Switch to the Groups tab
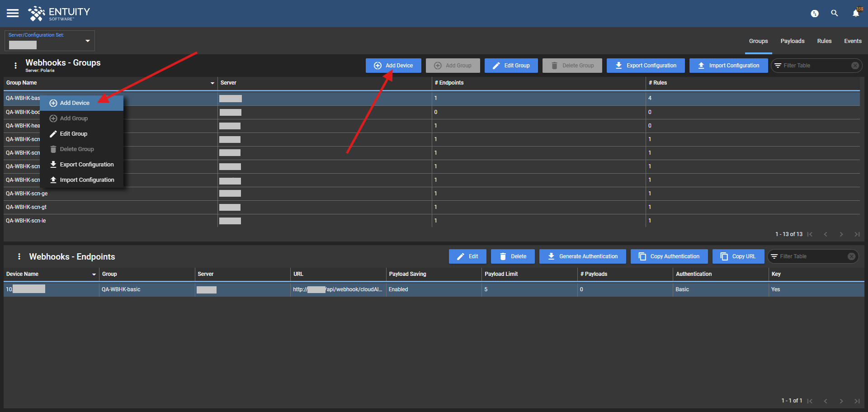 pos(758,41)
